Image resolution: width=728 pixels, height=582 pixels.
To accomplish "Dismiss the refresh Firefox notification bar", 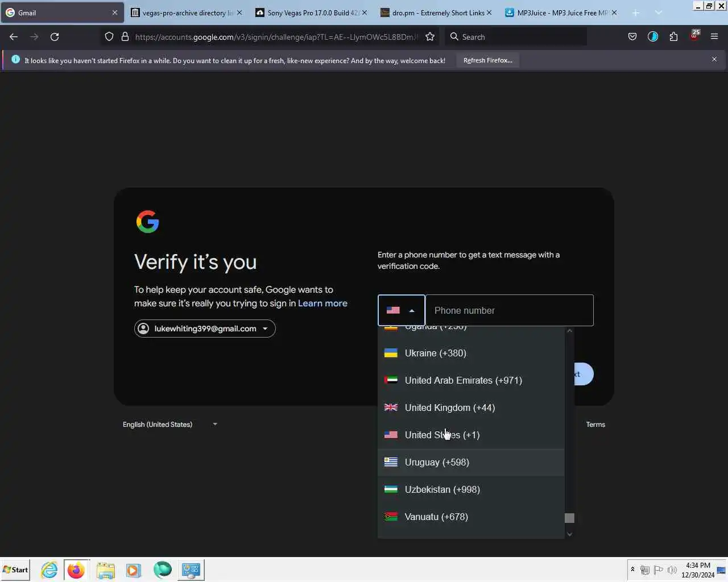I will [714, 60].
